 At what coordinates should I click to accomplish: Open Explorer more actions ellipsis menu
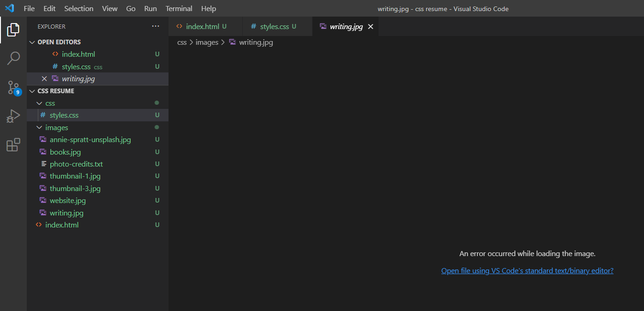point(156,26)
